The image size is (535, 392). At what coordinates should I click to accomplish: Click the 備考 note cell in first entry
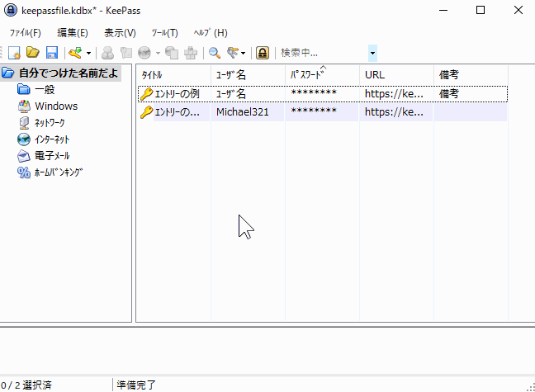pos(449,94)
